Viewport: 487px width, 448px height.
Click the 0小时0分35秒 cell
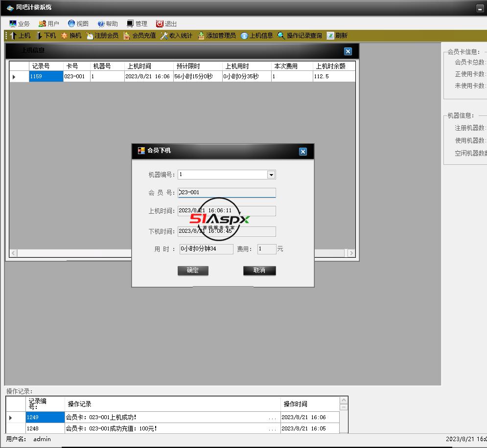[x=247, y=76]
